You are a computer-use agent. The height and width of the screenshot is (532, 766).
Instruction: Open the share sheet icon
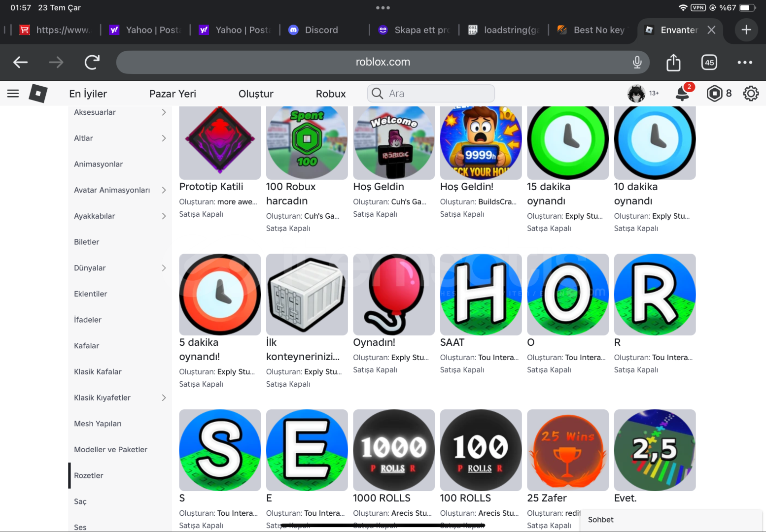[673, 62]
